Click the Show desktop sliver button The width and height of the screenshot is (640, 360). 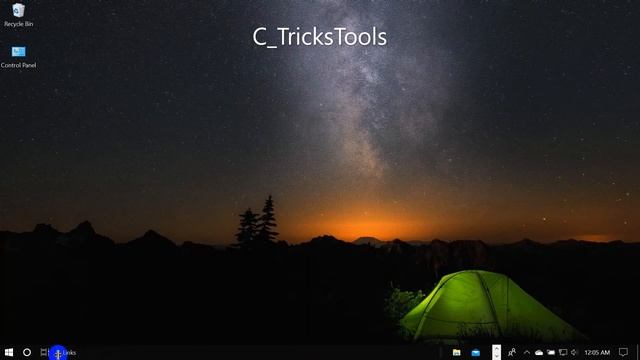638,352
